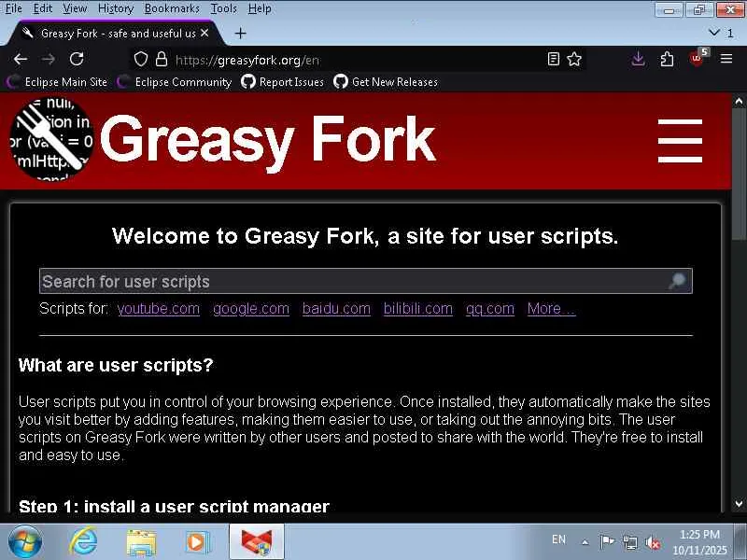Image resolution: width=747 pixels, height=560 pixels.
Task: Open Eclipse Community bookmark
Action: [175, 82]
